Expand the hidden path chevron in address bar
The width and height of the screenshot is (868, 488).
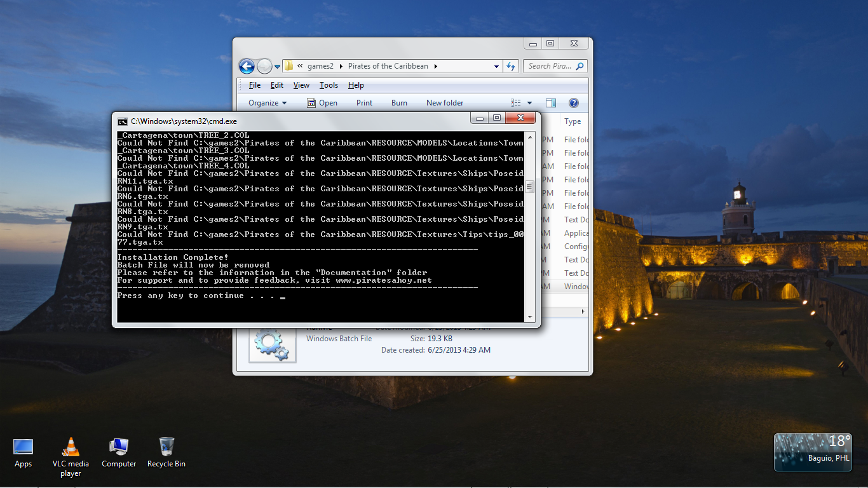click(x=300, y=66)
